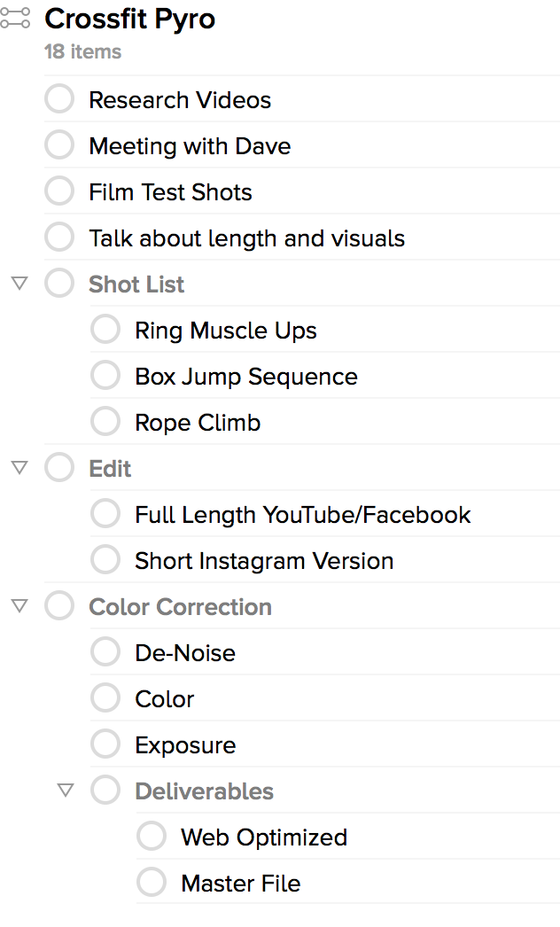560x927 pixels.
Task: Collapse the Deliverables subgroup
Action: click(66, 791)
